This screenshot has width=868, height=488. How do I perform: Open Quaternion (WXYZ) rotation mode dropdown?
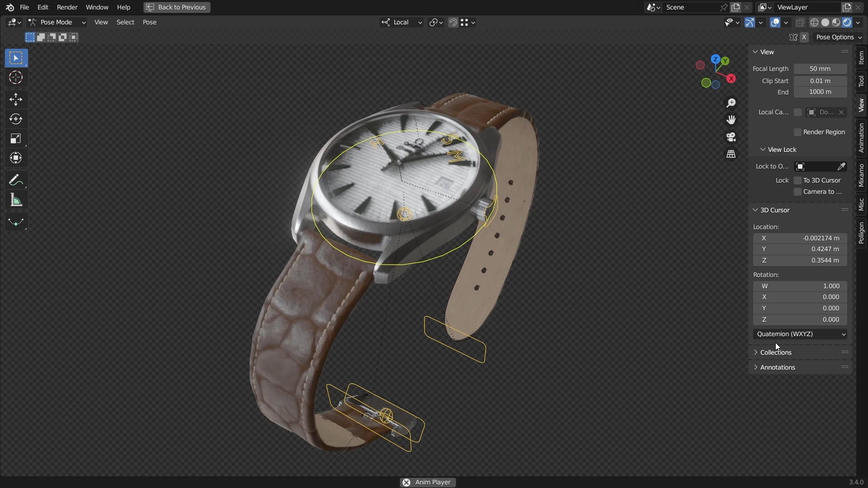point(800,334)
